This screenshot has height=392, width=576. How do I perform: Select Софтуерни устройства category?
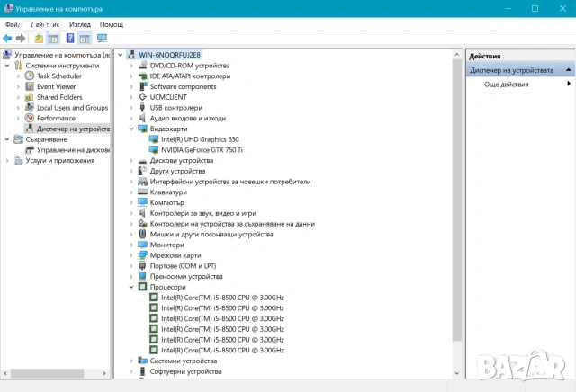185,371
